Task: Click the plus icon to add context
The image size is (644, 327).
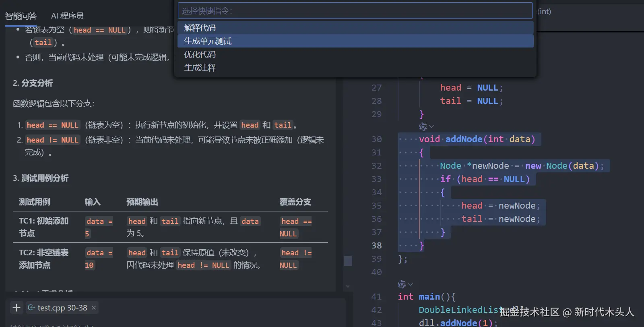Action: 16,308
